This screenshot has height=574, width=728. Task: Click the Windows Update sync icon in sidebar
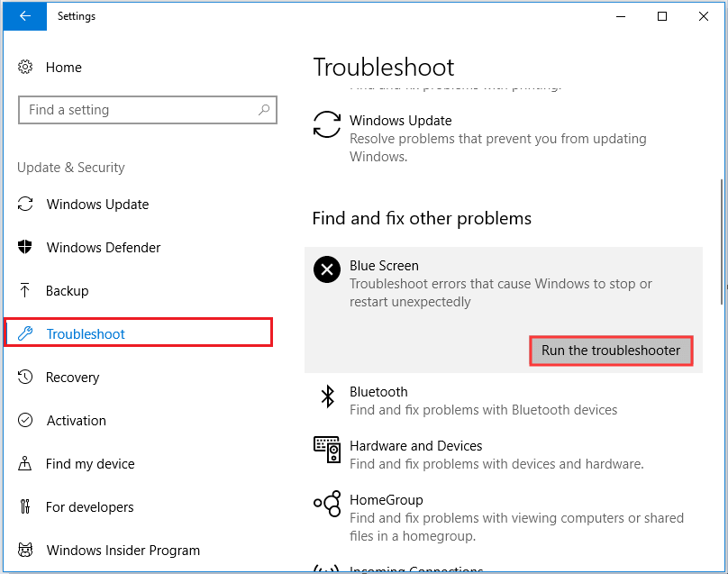tap(25, 205)
